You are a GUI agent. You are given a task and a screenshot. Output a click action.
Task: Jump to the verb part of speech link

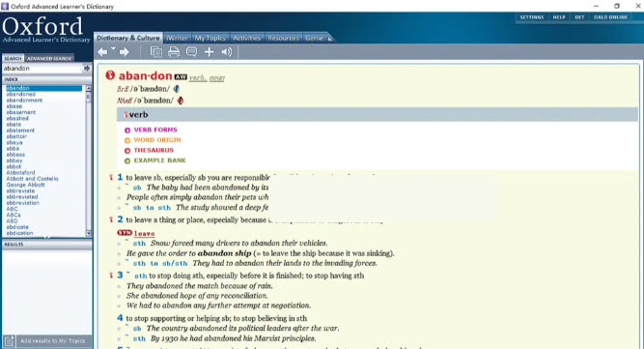click(198, 77)
